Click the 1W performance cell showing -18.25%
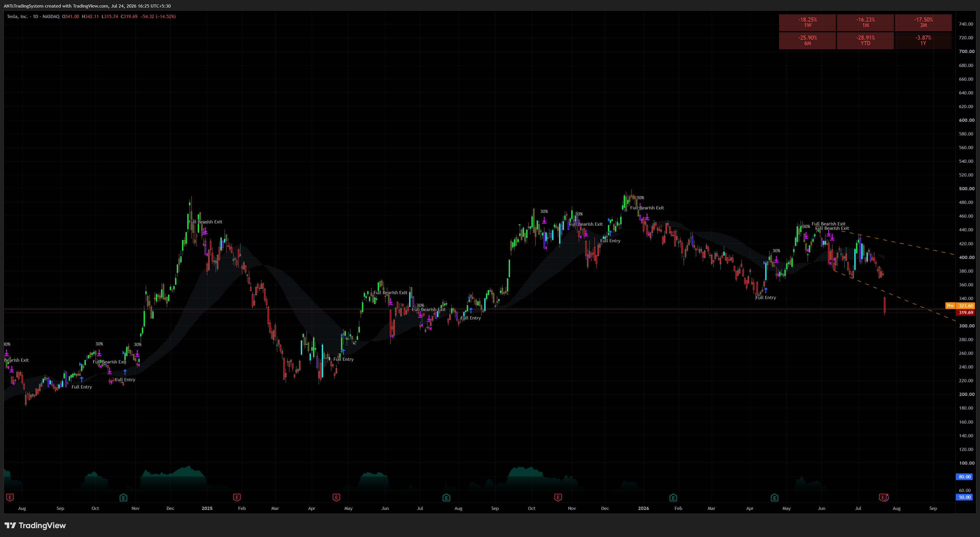Screen dimensions: 980x537 (807, 22)
